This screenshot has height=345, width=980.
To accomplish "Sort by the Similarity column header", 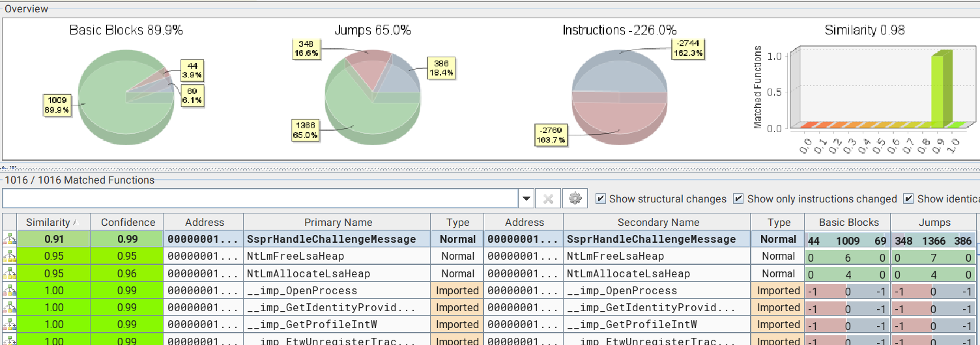I will [53, 222].
